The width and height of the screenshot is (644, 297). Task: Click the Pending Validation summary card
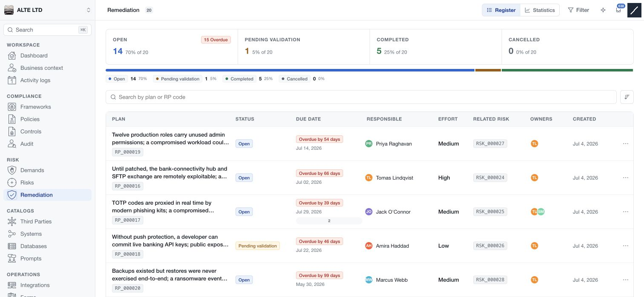click(304, 47)
